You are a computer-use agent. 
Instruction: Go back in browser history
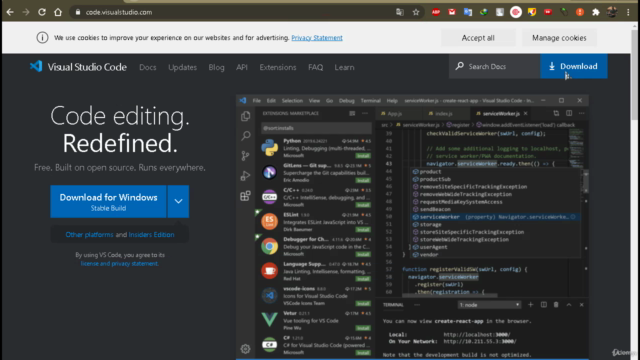point(10,12)
